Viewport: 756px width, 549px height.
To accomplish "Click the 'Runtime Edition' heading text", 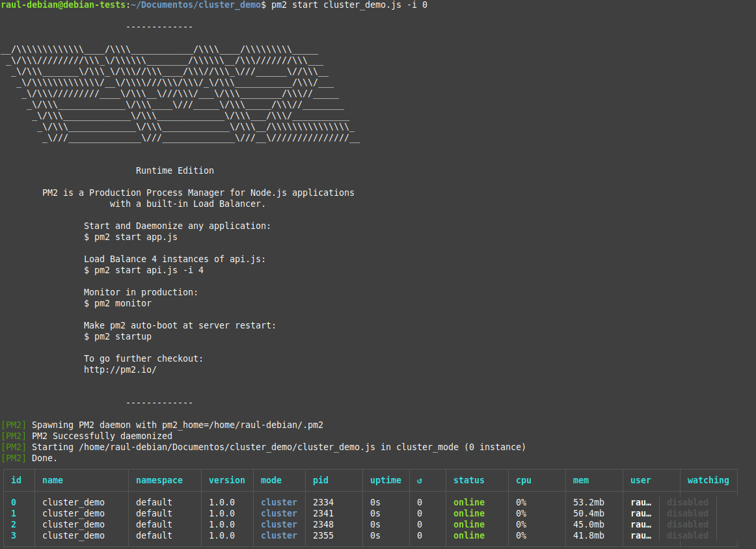I will click(174, 170).
